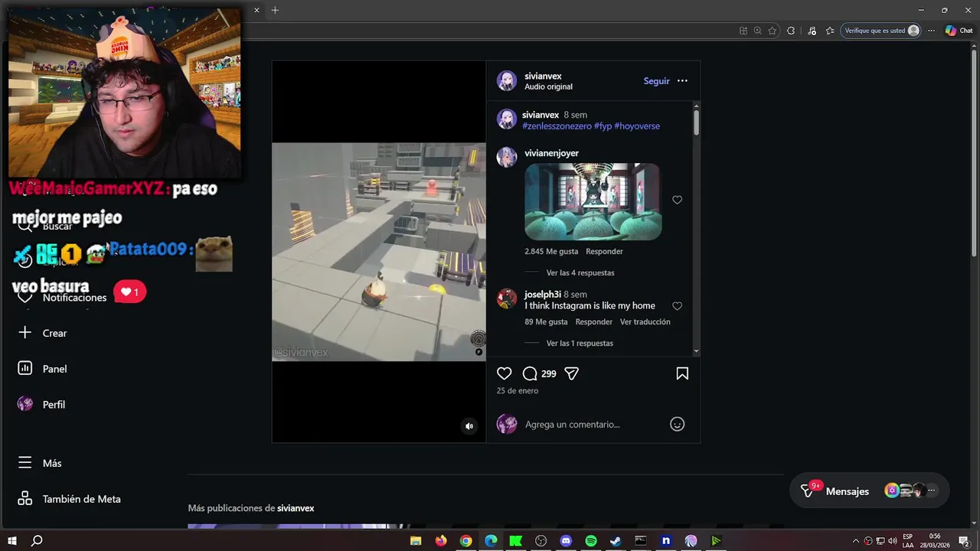The image size is (980, 551).
Task: Open Spotify from taskbar
Action: pyautogui.click(x=591, y=541)
